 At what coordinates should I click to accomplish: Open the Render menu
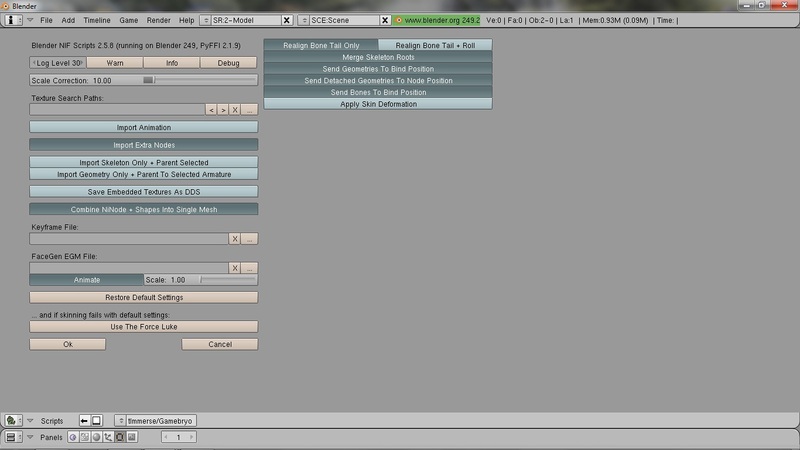(x=159, y=20)
